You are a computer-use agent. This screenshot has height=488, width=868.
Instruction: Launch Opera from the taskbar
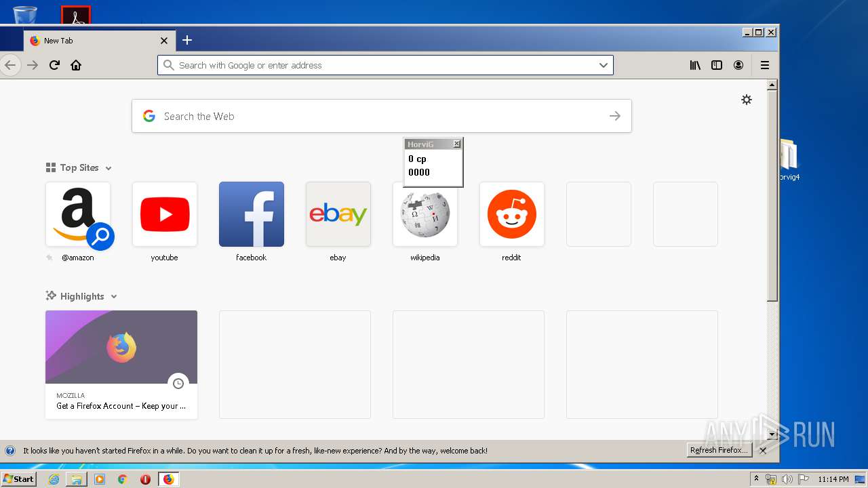(x=145, y=479)
